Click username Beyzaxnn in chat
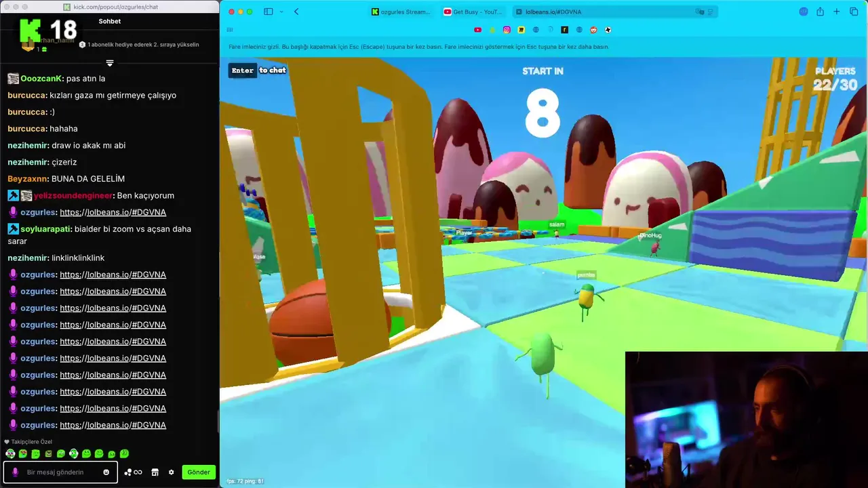 27,179
